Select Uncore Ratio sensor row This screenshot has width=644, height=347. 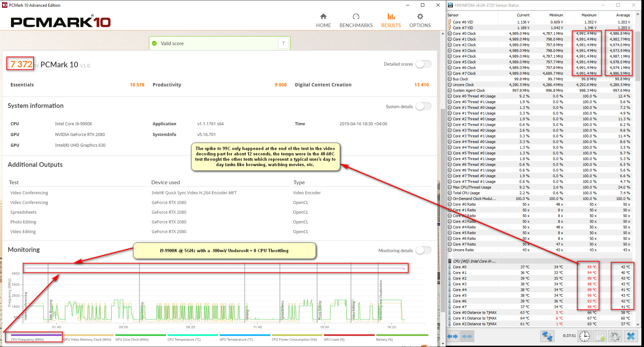pyautogui.click(x=539, y=250)
